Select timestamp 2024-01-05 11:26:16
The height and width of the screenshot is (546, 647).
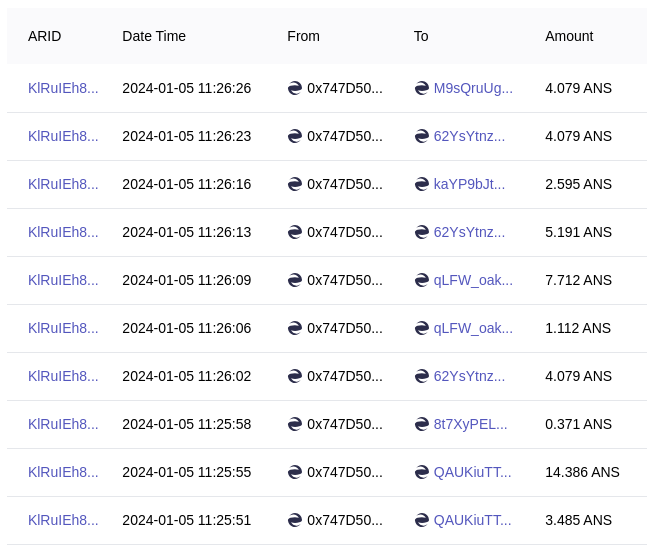tap(187, 184)
